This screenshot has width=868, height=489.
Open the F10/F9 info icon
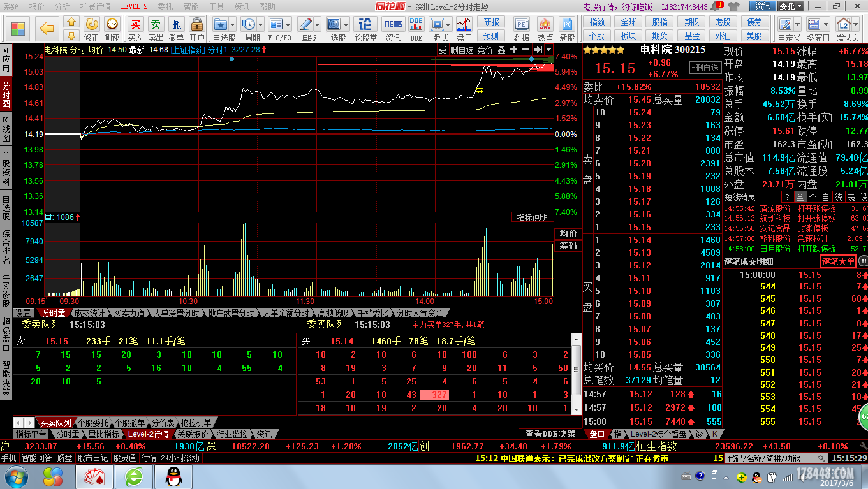coord(276,24)
